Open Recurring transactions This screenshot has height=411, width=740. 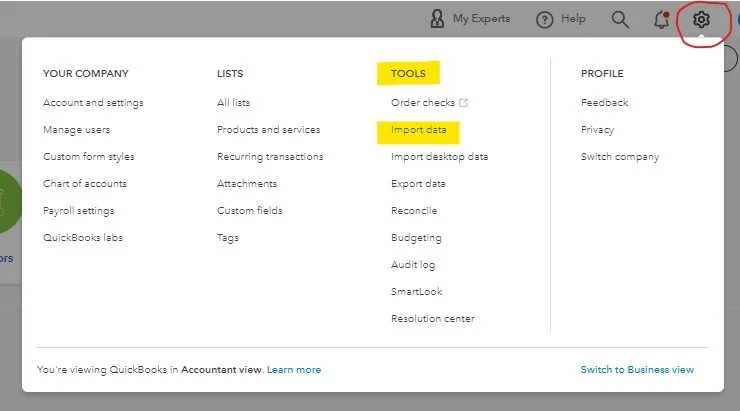pos(270,157)
